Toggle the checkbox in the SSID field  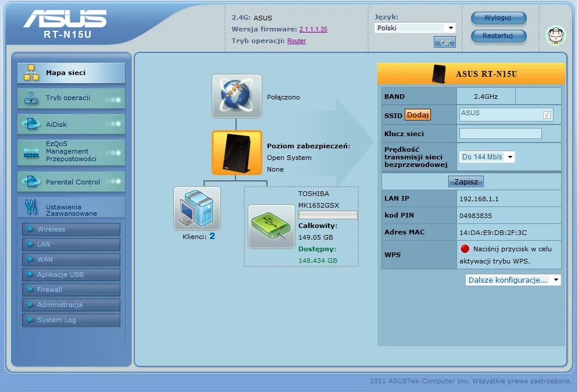pyautogui.click(x=547, y=115)
